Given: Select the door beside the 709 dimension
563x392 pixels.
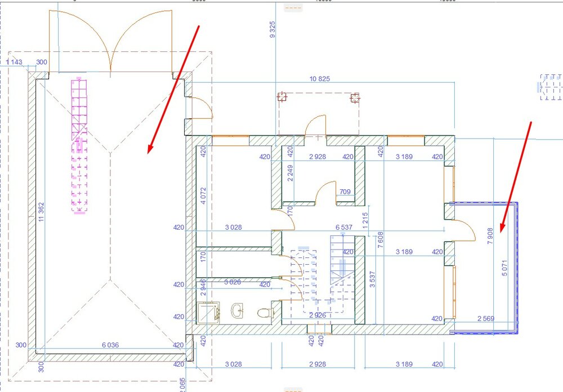Looking at the screenshot, I should [326, 193].
